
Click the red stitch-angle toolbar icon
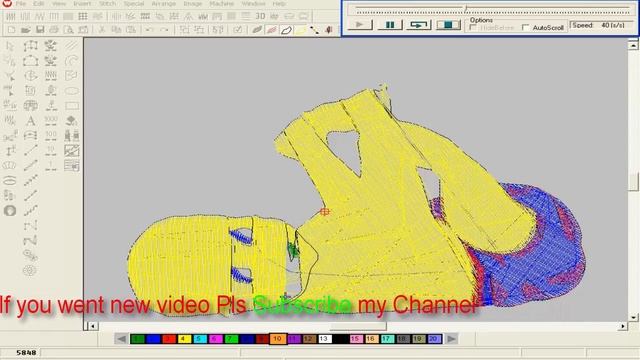271,30
